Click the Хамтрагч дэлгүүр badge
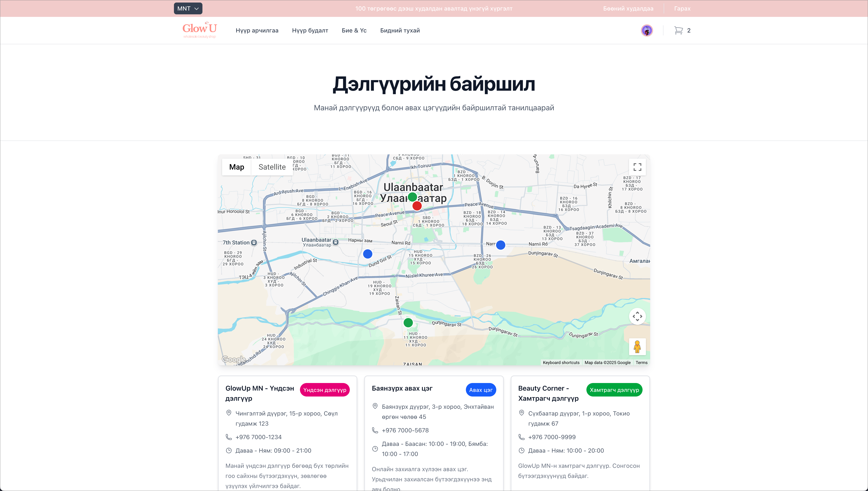The width and height of the screenshot is (868, 491). 614,390
